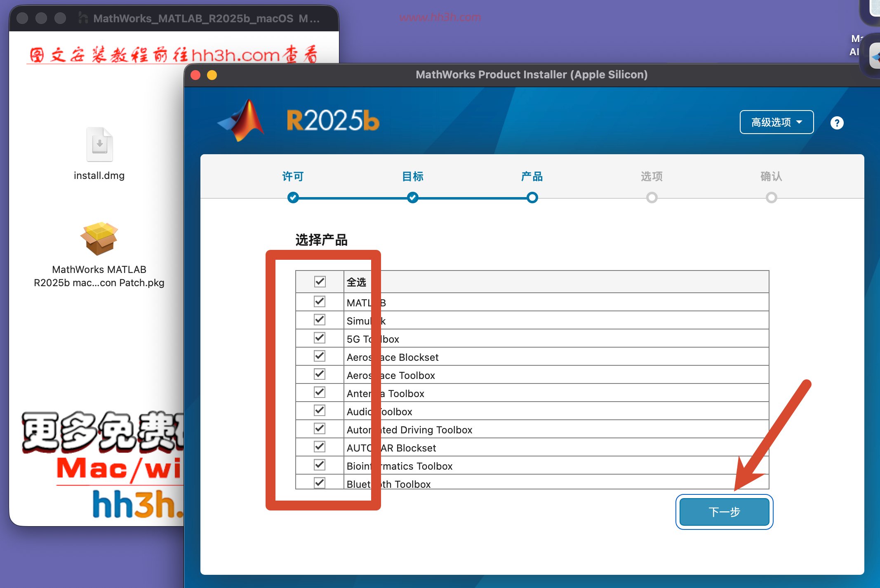Go to the 许可 step
880x588 pixels.
(x=293, y=176)
